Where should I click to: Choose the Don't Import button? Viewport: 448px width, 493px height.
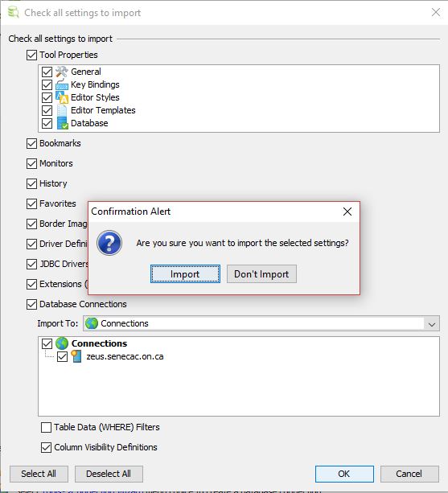(261, 274)
